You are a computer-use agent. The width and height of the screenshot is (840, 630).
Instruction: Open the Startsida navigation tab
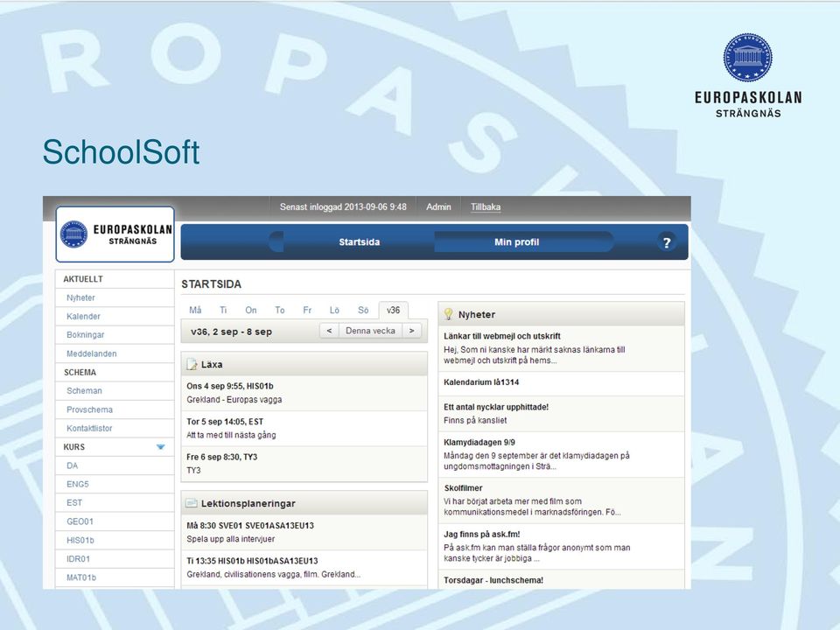click(x=359, y=242)
